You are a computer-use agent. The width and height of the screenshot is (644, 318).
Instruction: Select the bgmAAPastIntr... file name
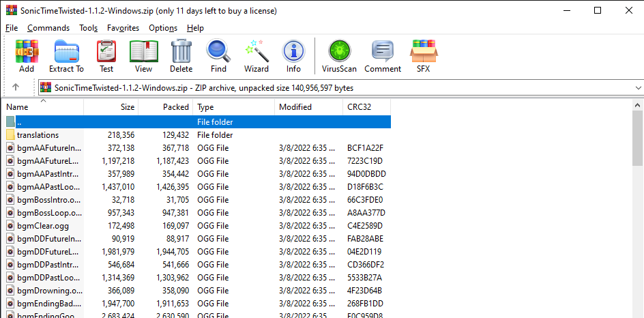48,174
